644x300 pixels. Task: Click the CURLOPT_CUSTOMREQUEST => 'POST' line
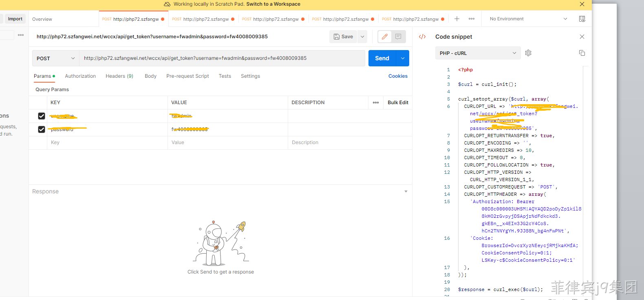pyautogui.click(x=511, y=187)
